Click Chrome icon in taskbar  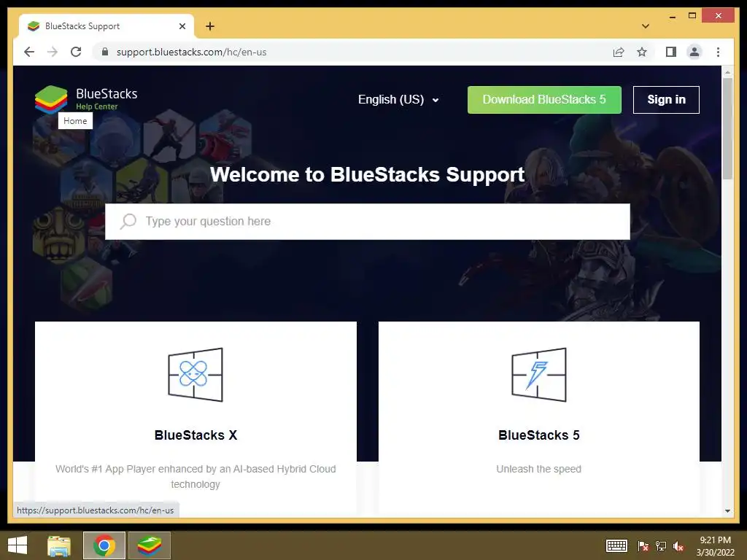click(x=104, y=545)
